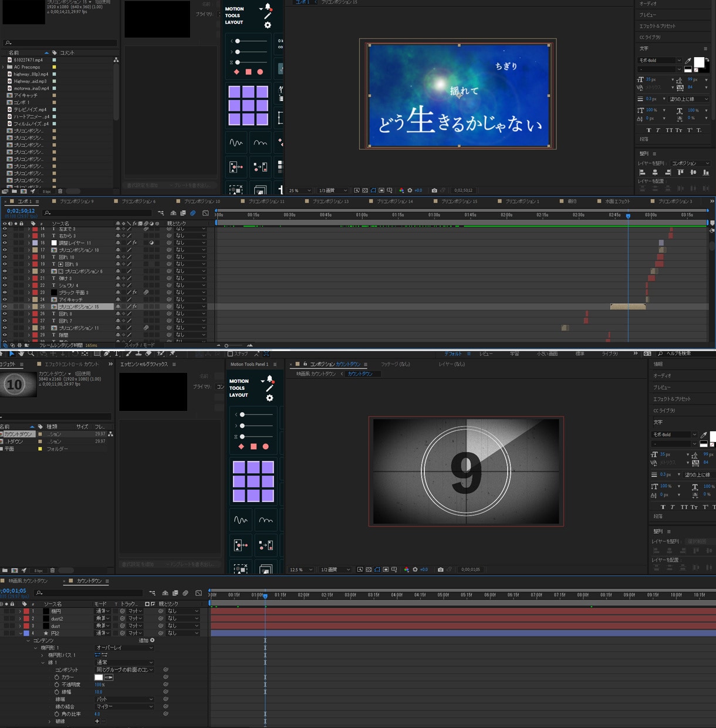Open the 1/2画質 resolution dropdown
The width and height of the screenshot is (716, 728).
tap(335, 569)
